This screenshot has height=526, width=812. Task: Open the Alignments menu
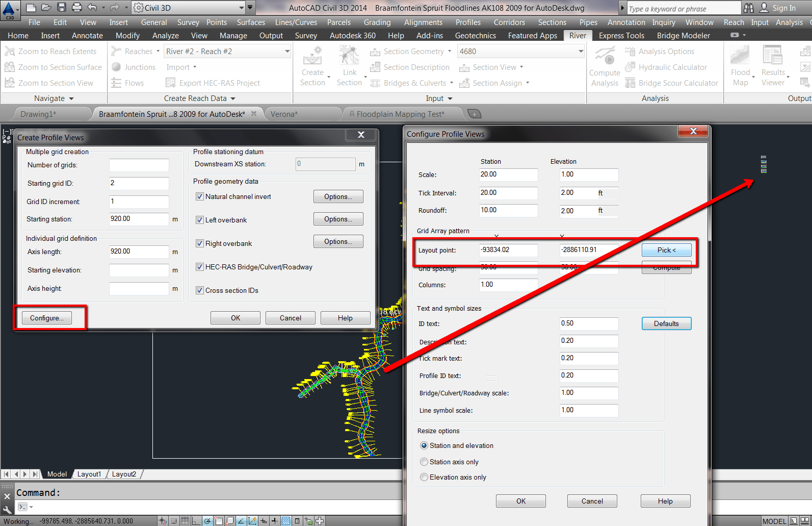click(x=423, y=22)
